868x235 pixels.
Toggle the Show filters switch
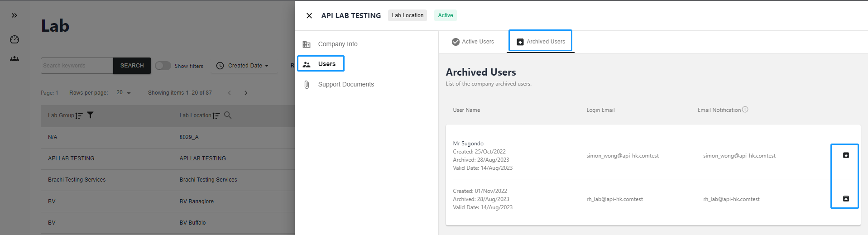pyautogui.click(x=163, y=66)
